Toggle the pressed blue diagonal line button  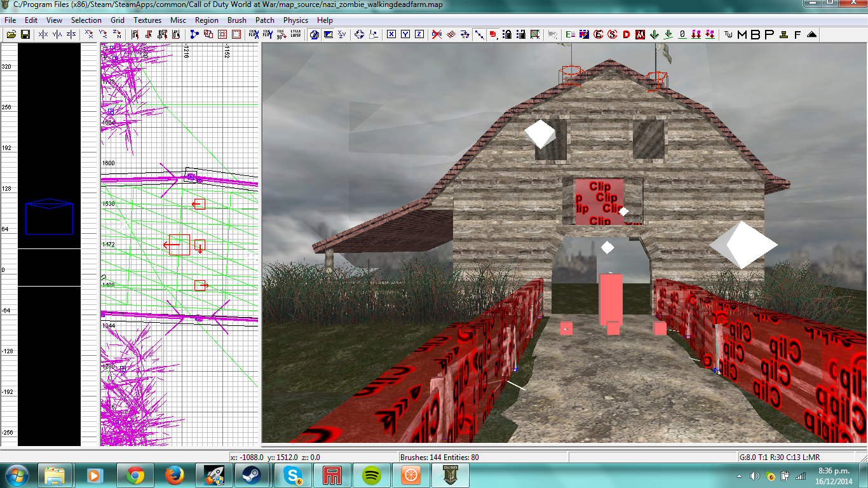(479, 34)
